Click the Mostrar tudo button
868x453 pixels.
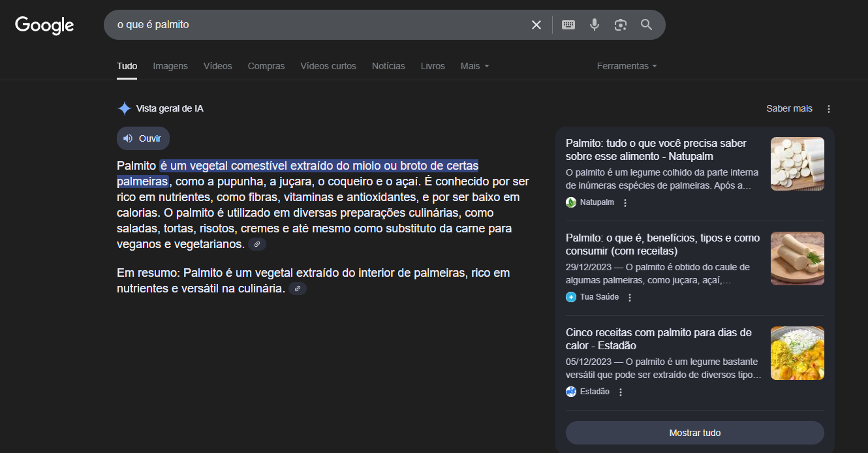coord(695,433)
